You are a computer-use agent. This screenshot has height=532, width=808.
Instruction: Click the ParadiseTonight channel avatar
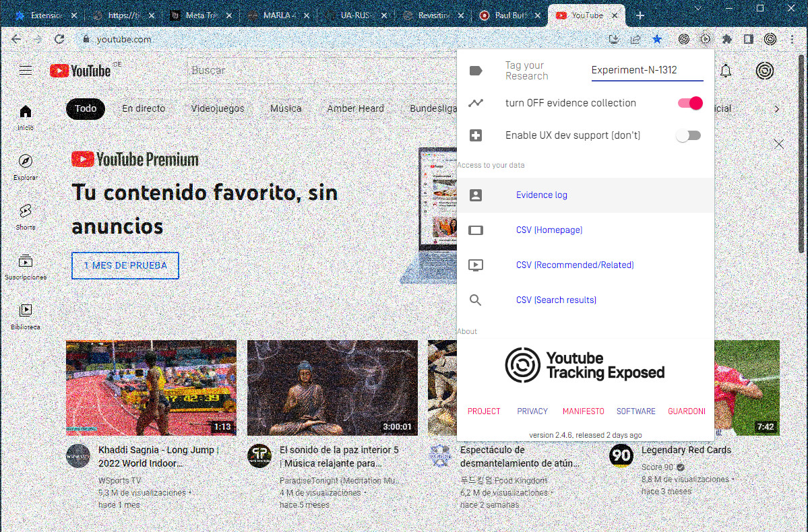pyautogui.click(x=259, y=456)
